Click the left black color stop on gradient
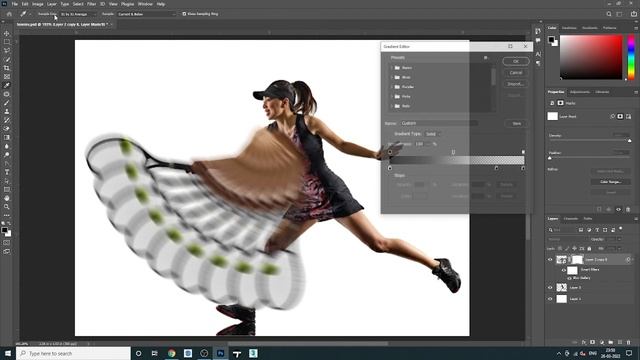This screenshot has height=360, width=640. (390, 168)
